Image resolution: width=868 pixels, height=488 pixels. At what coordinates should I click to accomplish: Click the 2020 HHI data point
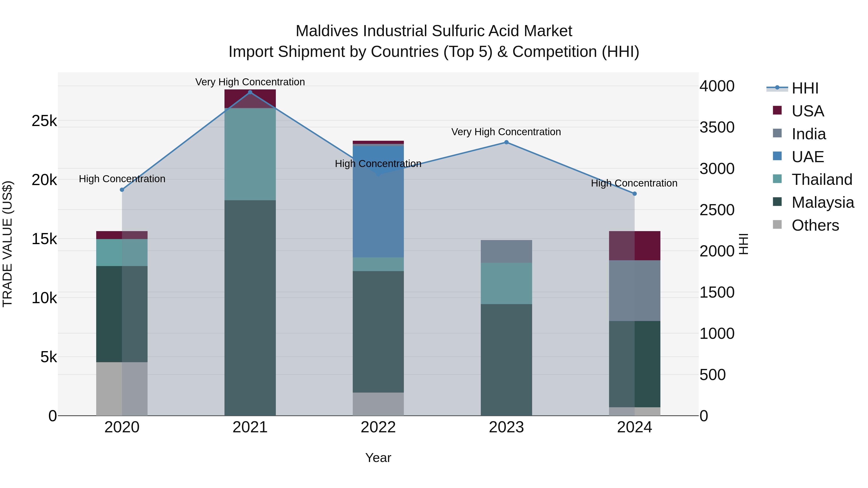click(x=122, y=190)
